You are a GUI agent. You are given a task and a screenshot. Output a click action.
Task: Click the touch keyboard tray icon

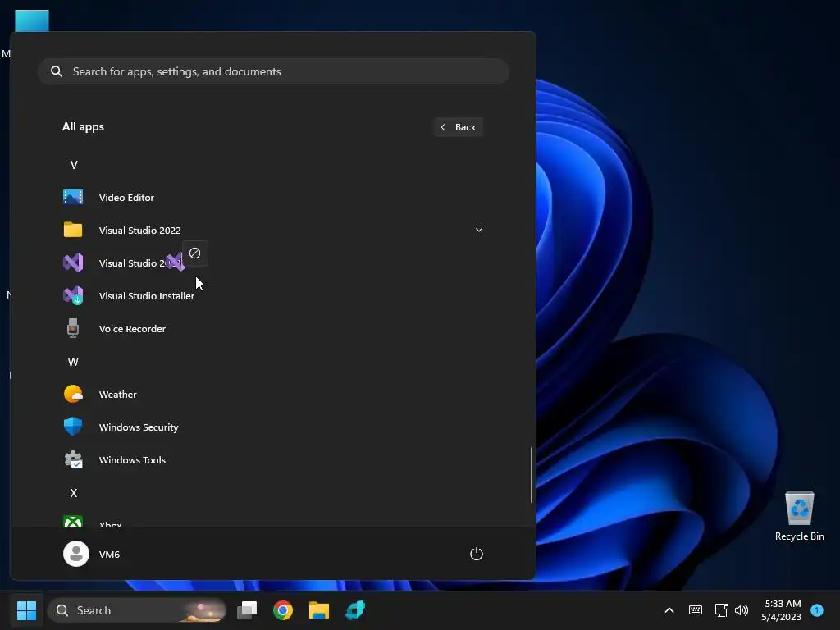click(696, 610)
